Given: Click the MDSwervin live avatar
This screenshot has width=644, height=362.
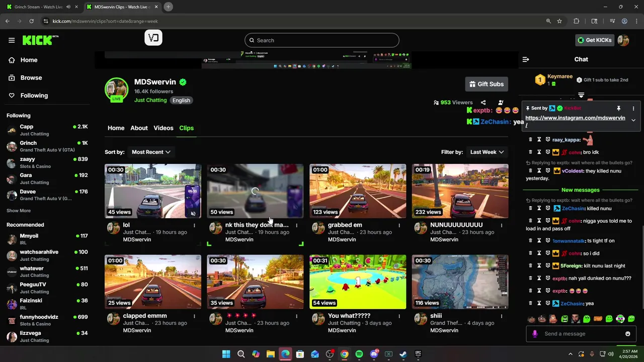Looking at the screenshot, I should point(116,89).
